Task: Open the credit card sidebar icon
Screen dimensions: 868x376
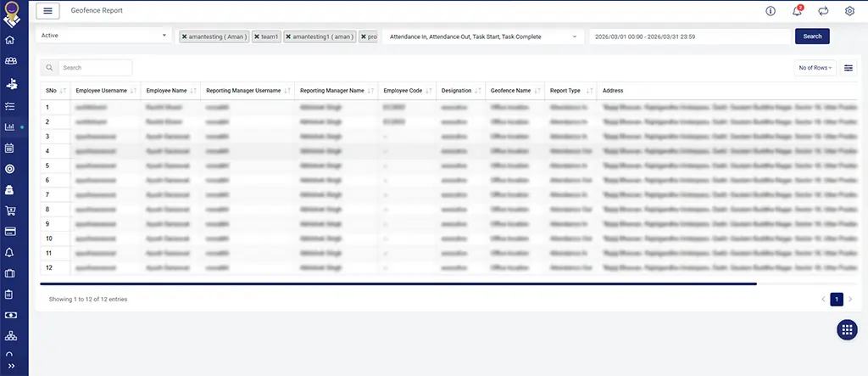Action: click(9, 231)
